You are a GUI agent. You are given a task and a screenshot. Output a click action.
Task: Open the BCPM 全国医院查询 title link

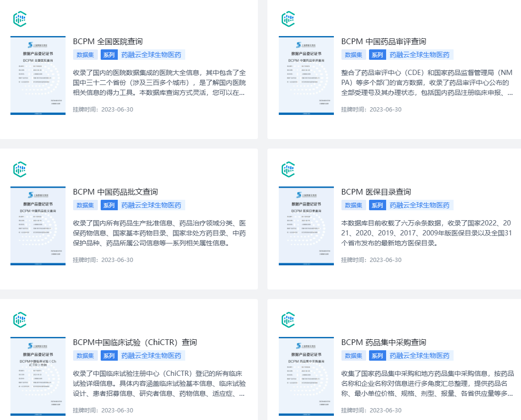coord(107,42)
